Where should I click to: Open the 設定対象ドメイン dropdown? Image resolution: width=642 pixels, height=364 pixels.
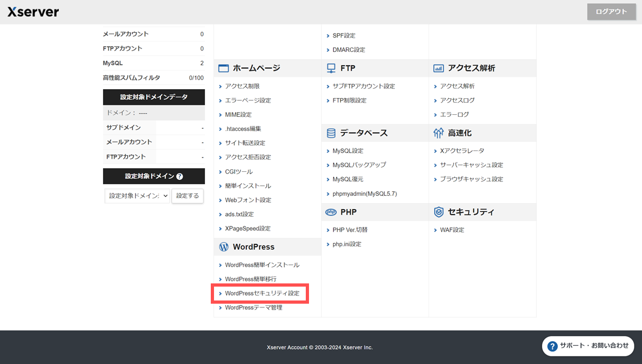click(137, 196)
